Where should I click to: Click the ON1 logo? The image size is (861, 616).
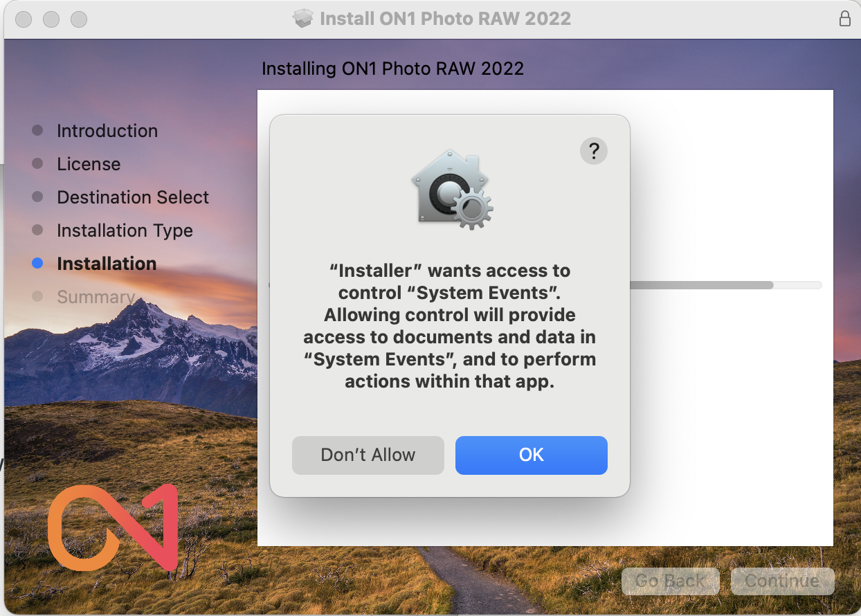point(114,527)
